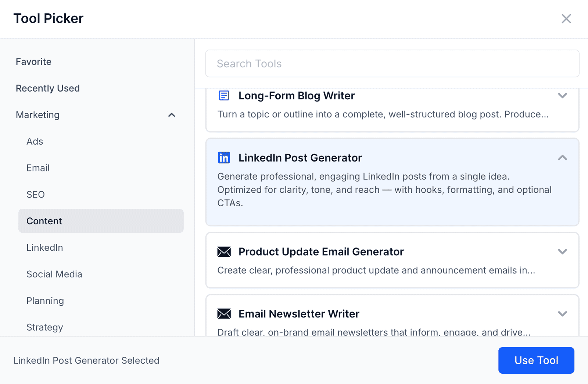Show Recently Used tools

coord(48,88)
